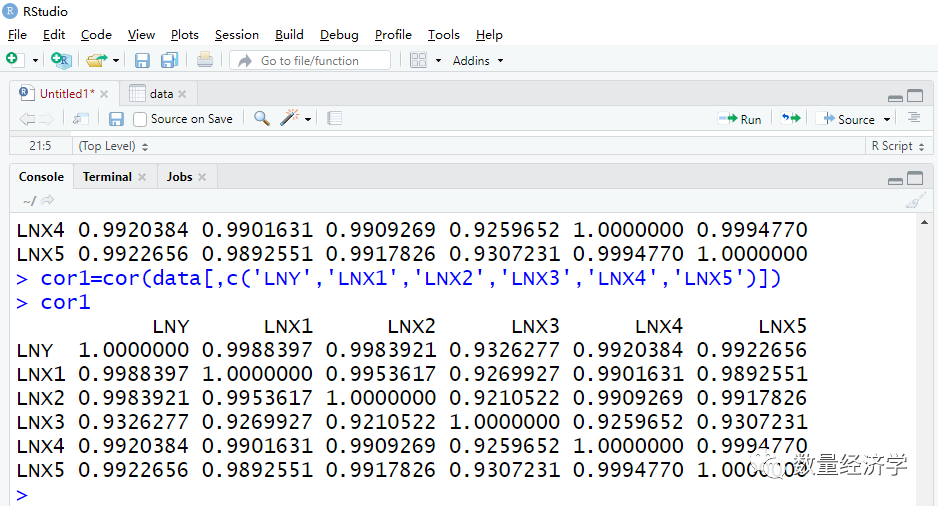Open the Addins dropdown
Viewport: 938px width, 506px height.
pyautogui.click(x=477, y=60)
